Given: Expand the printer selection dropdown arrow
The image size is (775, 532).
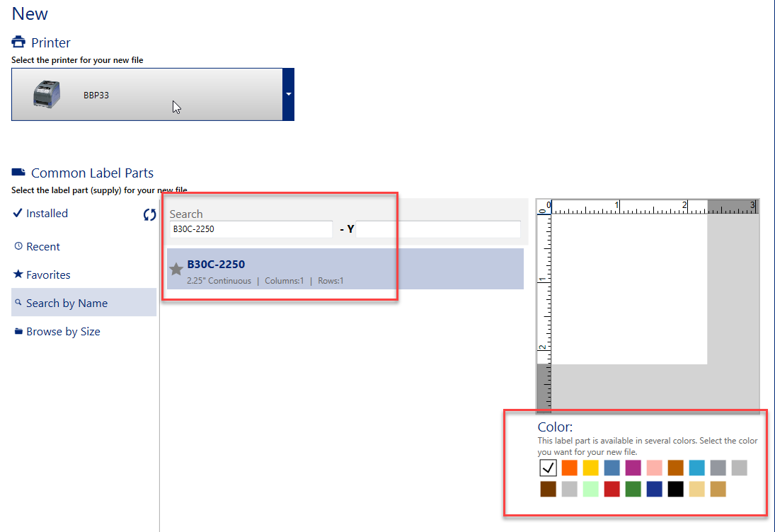Looking at the screenshot, I should coord(288,94).
